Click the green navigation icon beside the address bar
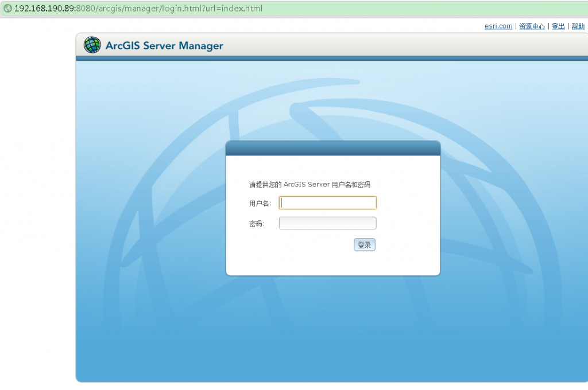This screenshot has width=588, height=390. pyautogui.click(x=8, y=8)
